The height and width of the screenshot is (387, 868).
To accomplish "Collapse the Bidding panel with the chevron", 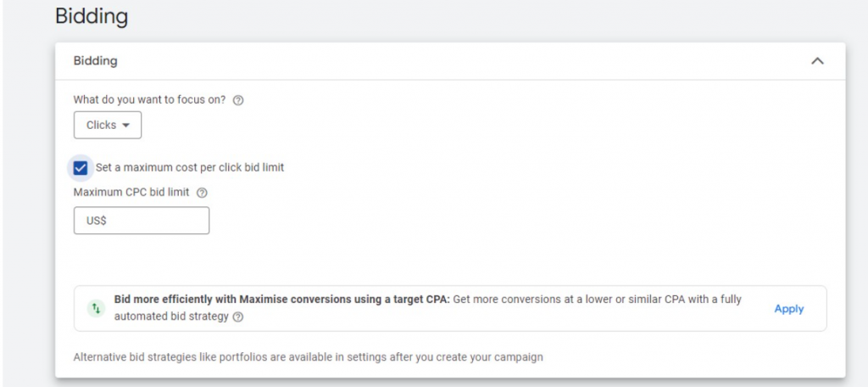I will coord(817,61).
